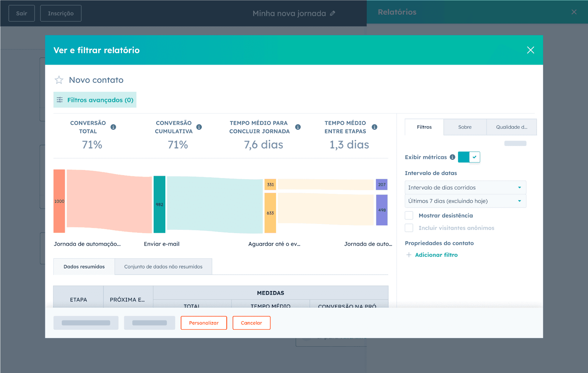Check Incluir visitantes anônimos
Screen dimensions: 588x373
[409, 228]
